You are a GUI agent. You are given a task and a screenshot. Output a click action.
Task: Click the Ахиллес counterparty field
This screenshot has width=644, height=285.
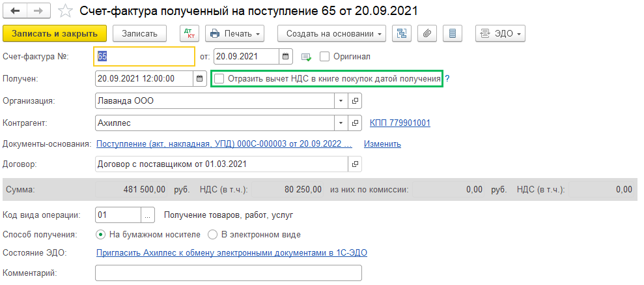pos(215,123)
